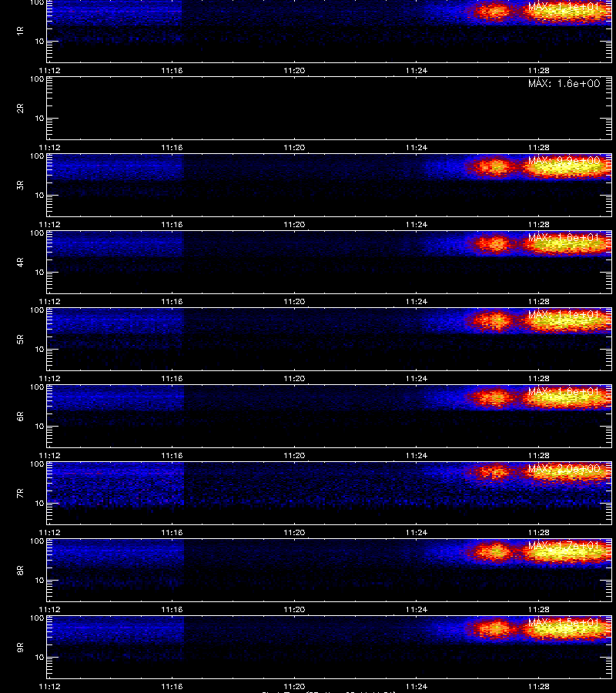This screenshot has width=616, height=693.
Task: Click the first orange burst in panel 8R
Action: point(492,551)
